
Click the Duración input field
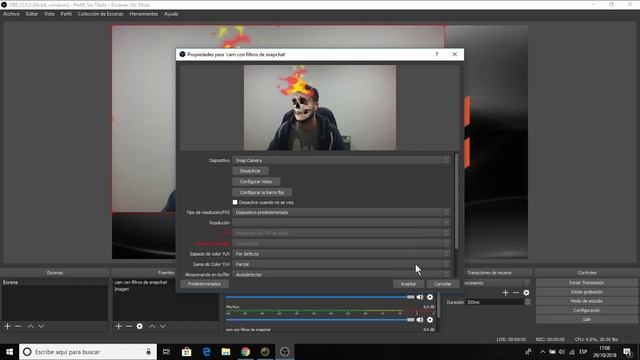(495, 302)
